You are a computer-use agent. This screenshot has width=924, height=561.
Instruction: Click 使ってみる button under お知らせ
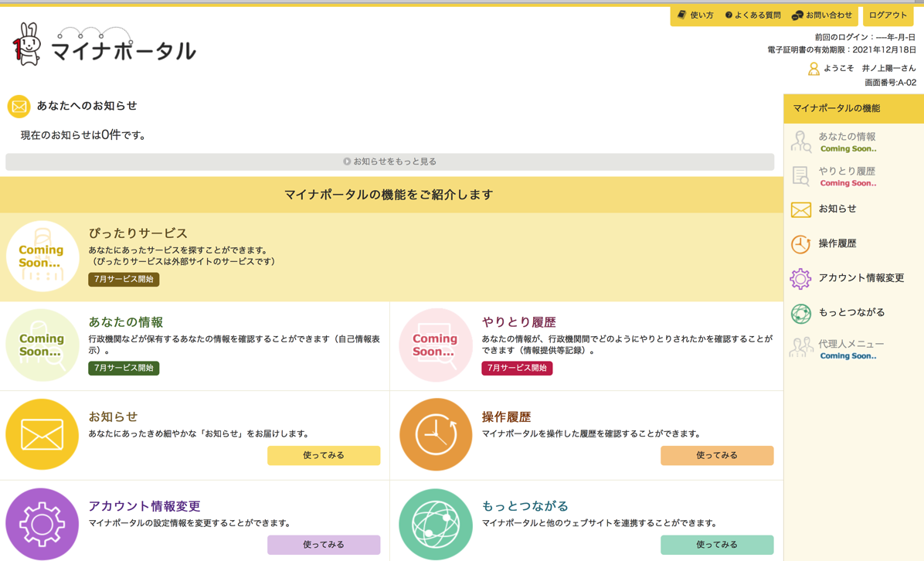324,455
